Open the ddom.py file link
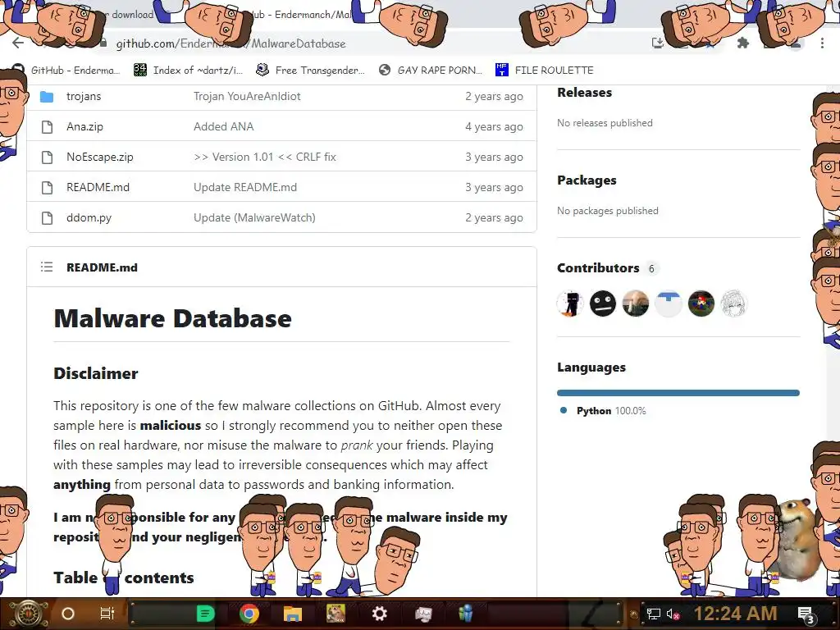The height and width of the screenshot is (630, 840). [x=89, y=217]
